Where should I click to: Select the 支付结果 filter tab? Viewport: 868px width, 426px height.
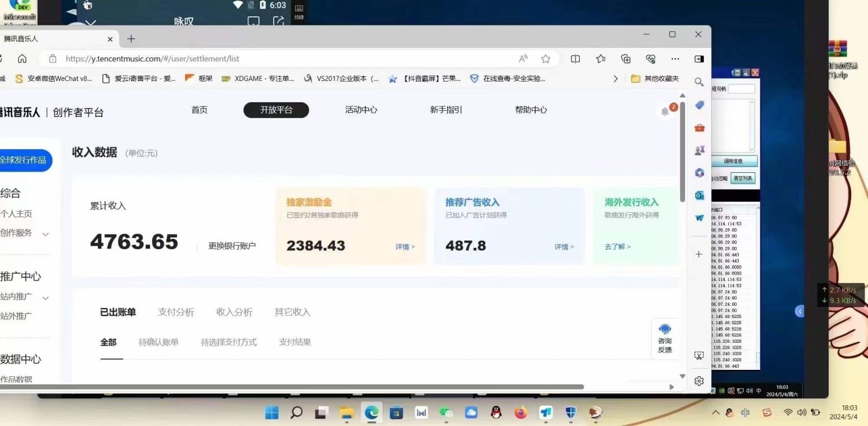pos(295,342)
